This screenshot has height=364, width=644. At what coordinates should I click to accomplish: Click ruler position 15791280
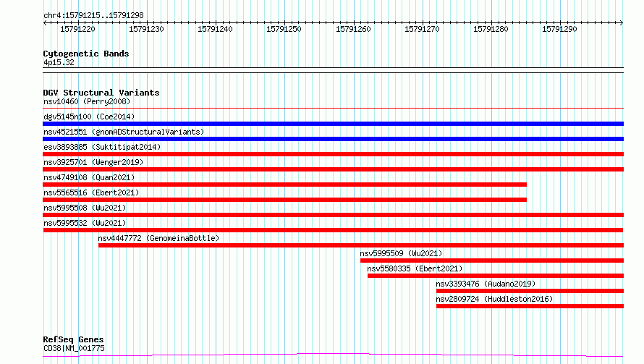[x=491, y=29]
